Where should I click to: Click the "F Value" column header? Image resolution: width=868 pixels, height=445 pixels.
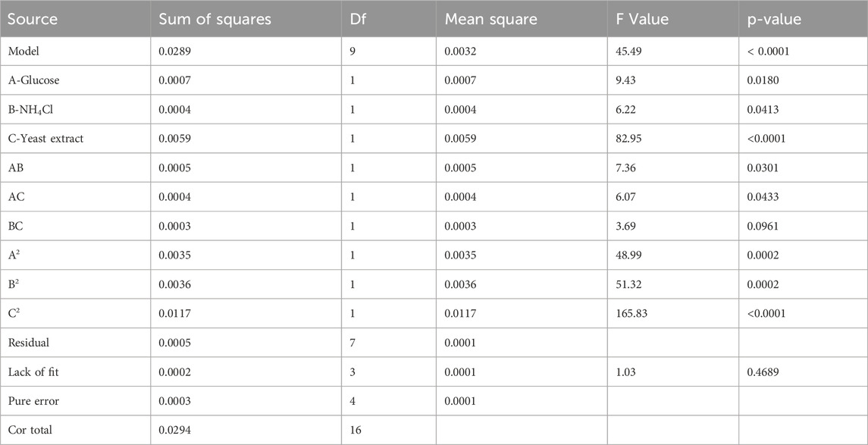click(x=642, y=19)
